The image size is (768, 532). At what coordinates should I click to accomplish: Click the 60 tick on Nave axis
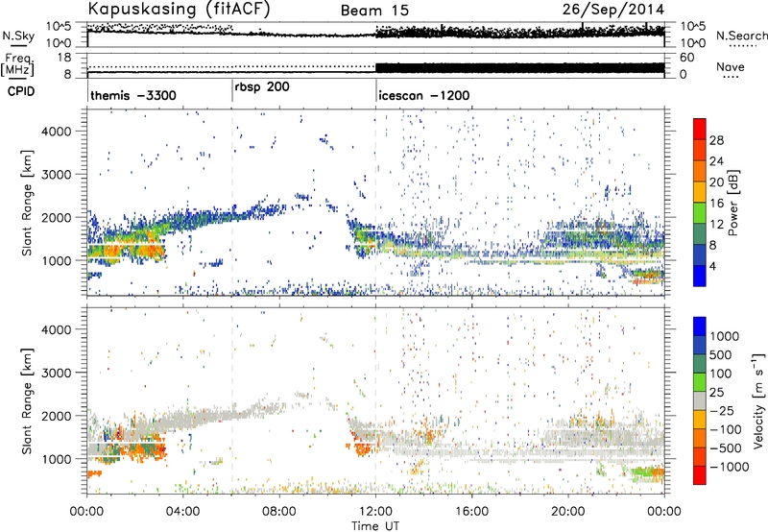[x=687, y=58]
